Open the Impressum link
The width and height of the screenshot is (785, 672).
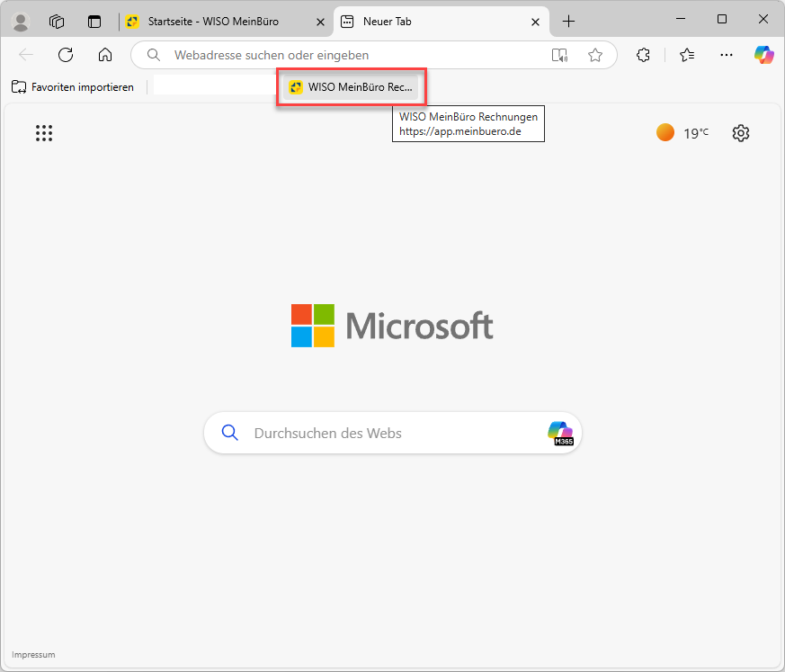[x=33, y=655]
